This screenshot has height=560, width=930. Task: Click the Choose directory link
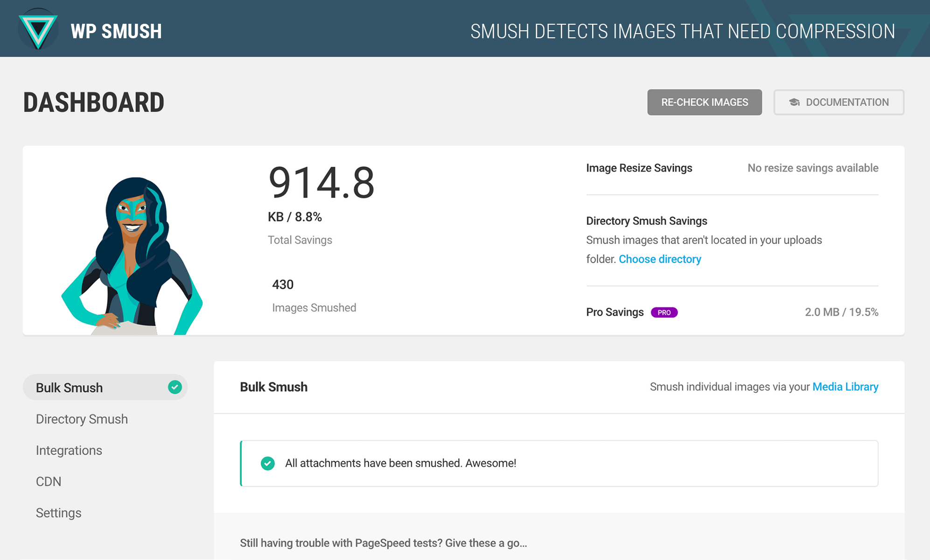(660, 259)
